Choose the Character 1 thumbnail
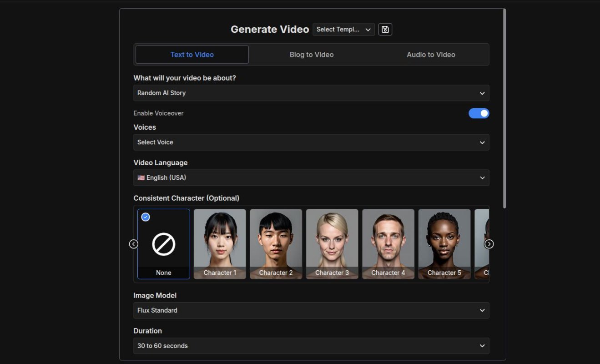The image size is (600, 364). [x=220, y=243]
